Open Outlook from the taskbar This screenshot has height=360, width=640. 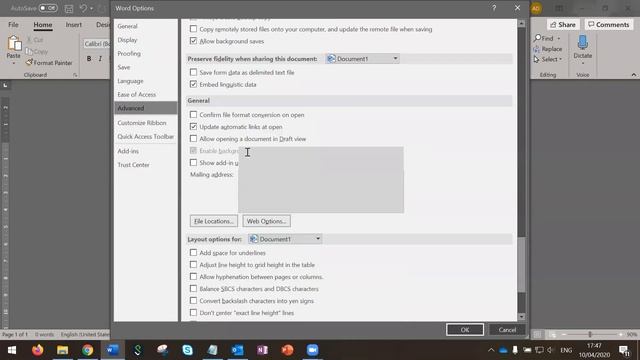click(237, 350)
